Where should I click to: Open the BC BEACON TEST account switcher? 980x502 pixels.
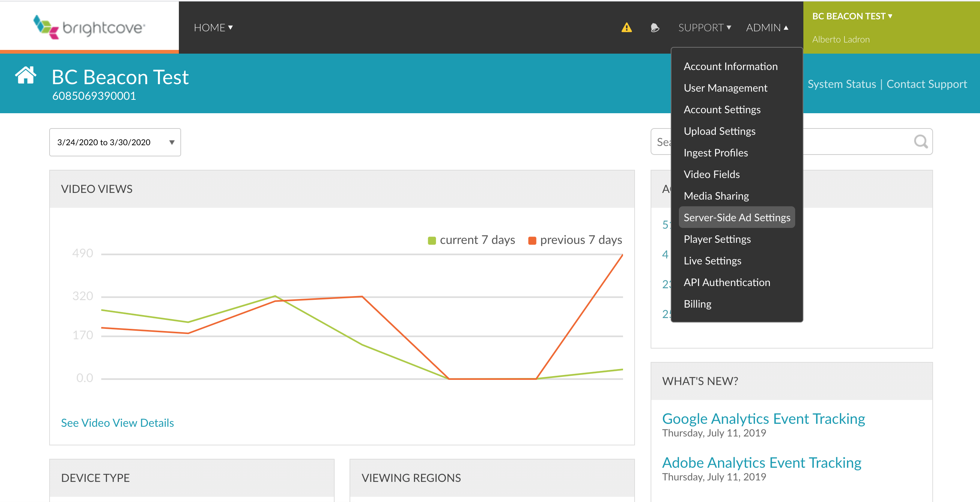852,16
